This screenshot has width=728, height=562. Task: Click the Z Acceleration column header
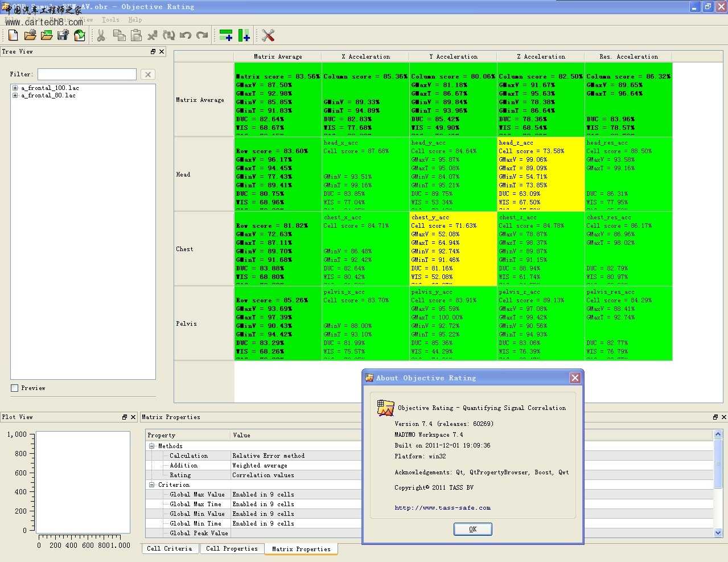[541, 57]
